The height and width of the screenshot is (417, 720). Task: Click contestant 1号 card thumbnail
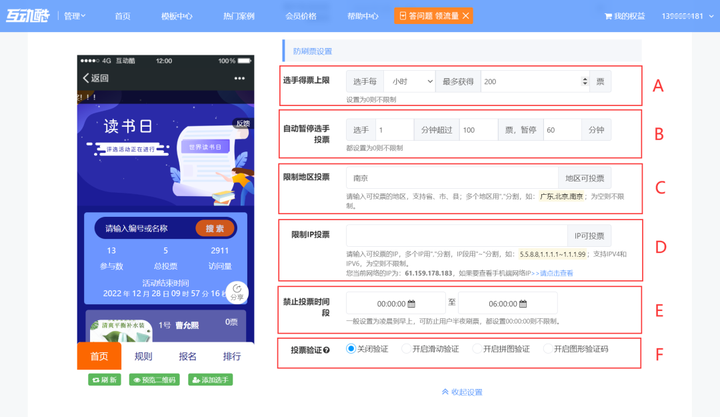pos(121,331)
